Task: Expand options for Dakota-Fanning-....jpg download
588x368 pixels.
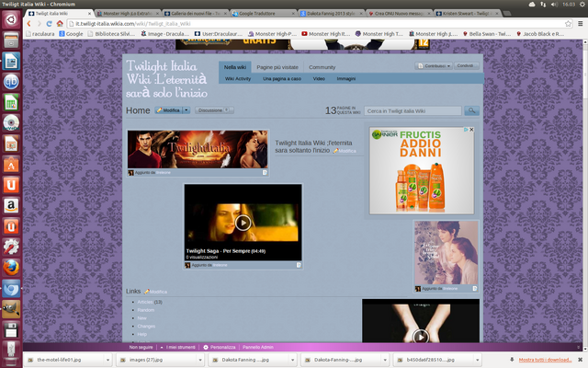Action: click(385, 360)
